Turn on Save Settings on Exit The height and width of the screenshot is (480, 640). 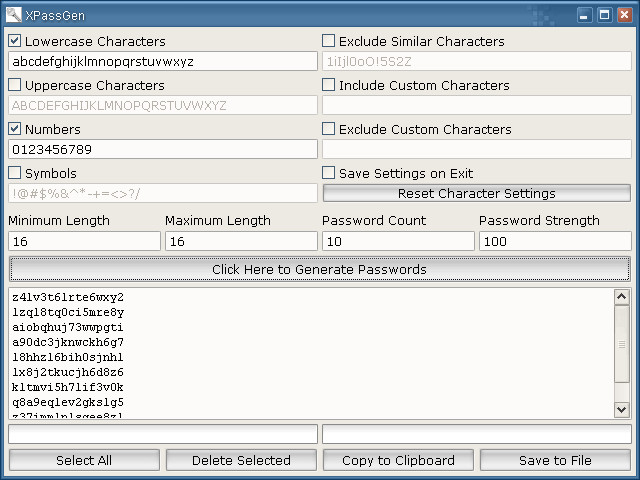[x=329, y=173]
